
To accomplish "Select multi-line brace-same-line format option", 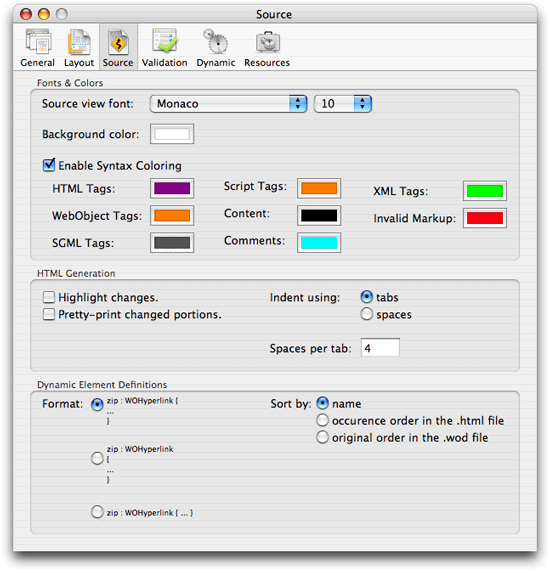I will click(x=97, y=404).
